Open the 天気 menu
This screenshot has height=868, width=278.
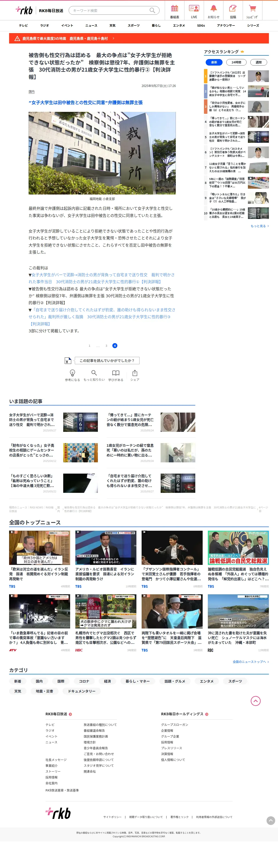click(112, 25)
